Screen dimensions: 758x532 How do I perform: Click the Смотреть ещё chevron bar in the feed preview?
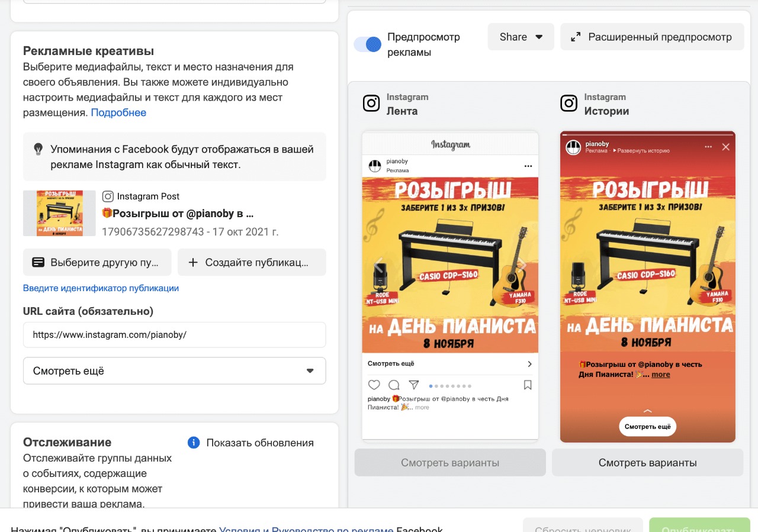(x=450, y=364)
